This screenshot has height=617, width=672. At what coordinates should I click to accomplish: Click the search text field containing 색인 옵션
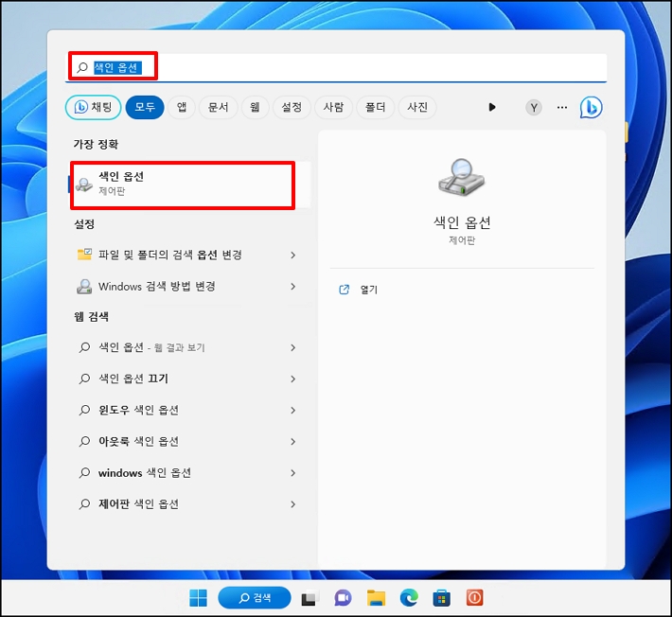click(336, 67)
